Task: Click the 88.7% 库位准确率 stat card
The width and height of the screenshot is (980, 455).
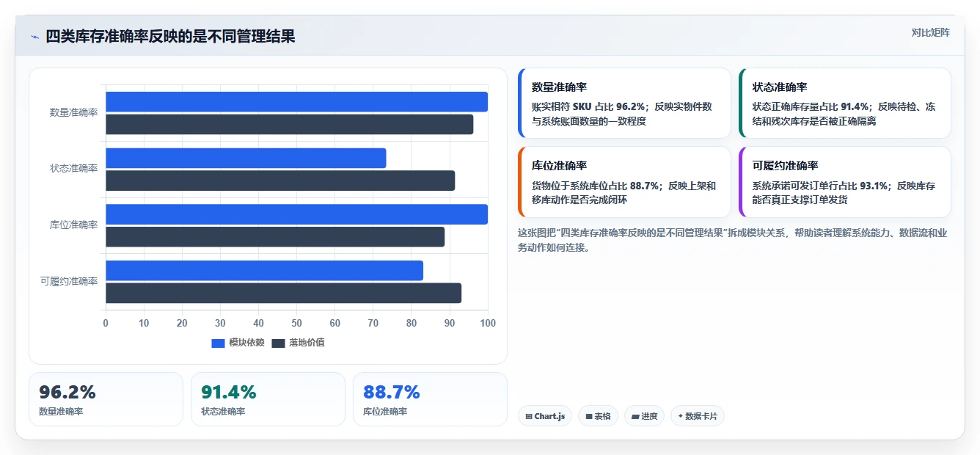Action: point(430,399)
